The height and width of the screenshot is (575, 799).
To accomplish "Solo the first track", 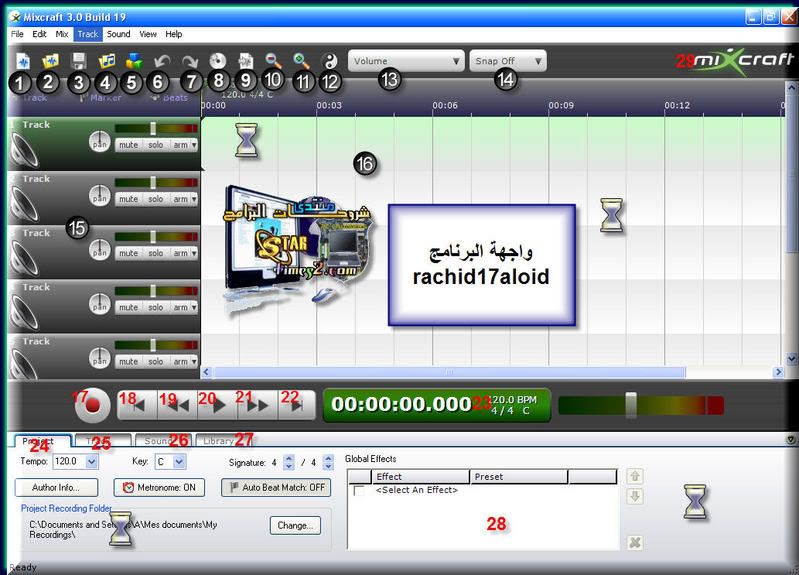I will click(155, 145).
